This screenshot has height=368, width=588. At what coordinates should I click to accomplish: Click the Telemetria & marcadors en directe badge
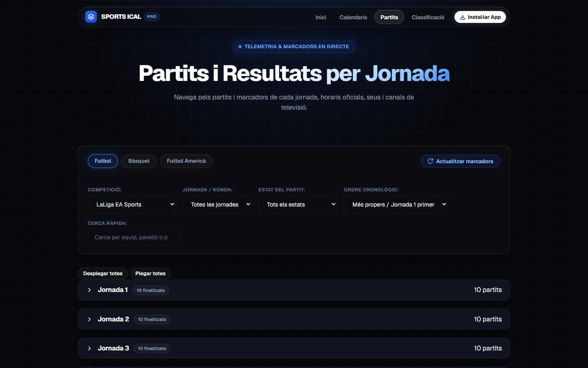click(294, 47)
